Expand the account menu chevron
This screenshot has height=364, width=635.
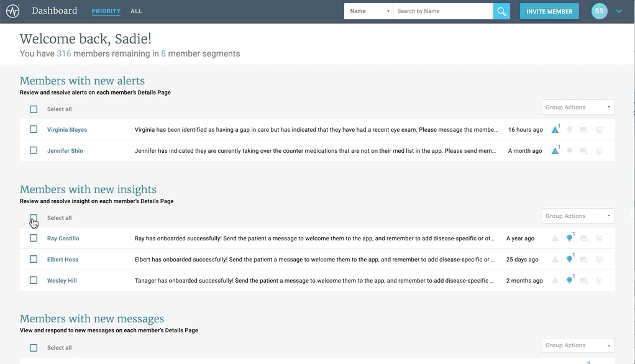(x=619, y=11)
